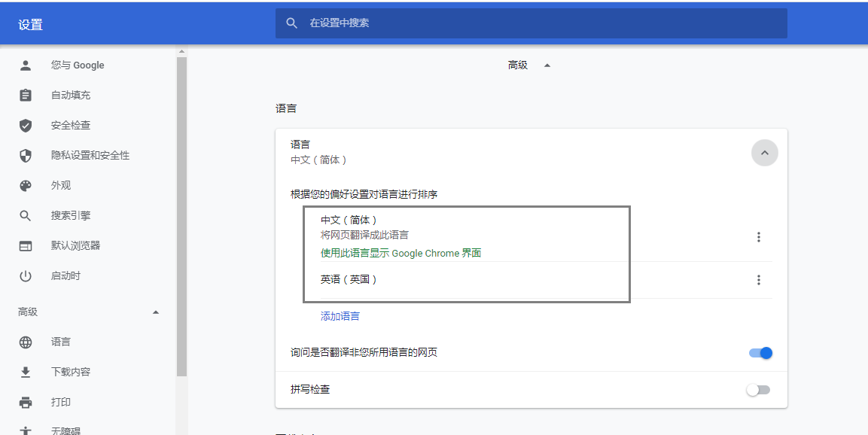The image size is (868, 435).
Task: Enable the 拼写检查 toggle
Action: [x=758, y=390]
